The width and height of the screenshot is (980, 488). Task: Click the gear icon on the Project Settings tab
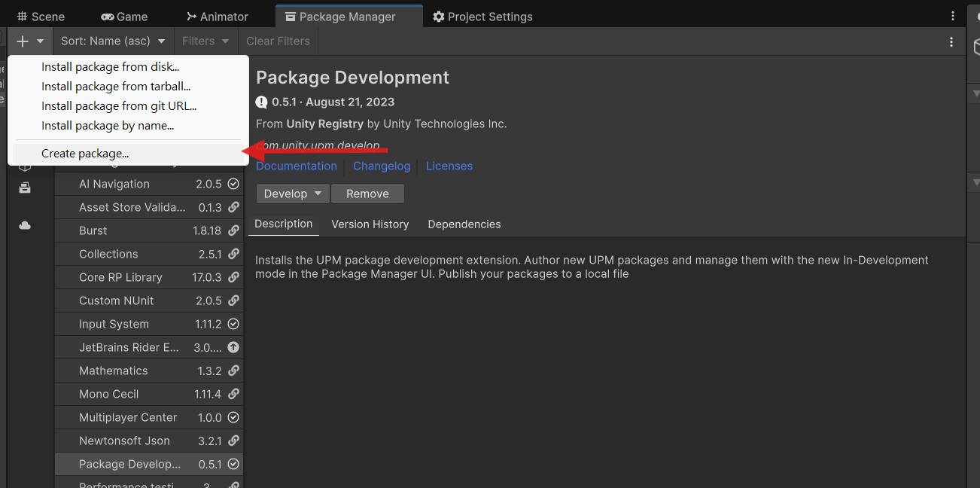coord(437,15)
